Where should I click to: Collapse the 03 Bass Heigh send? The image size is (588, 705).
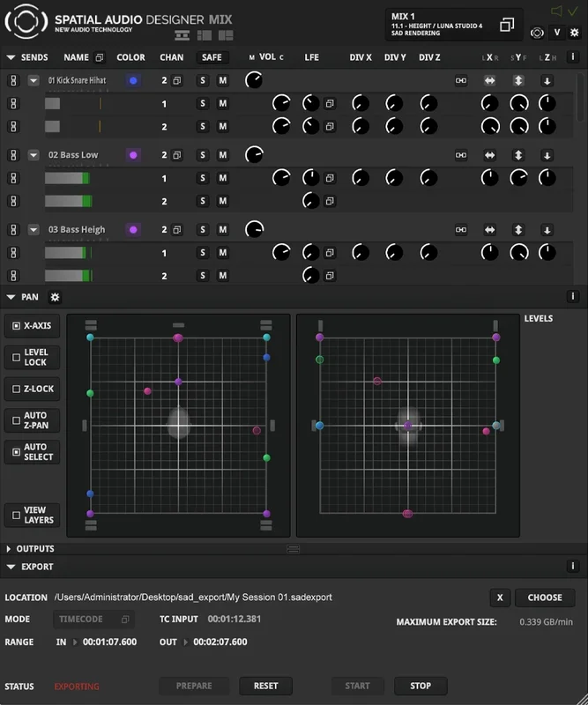tap(33, 230)
